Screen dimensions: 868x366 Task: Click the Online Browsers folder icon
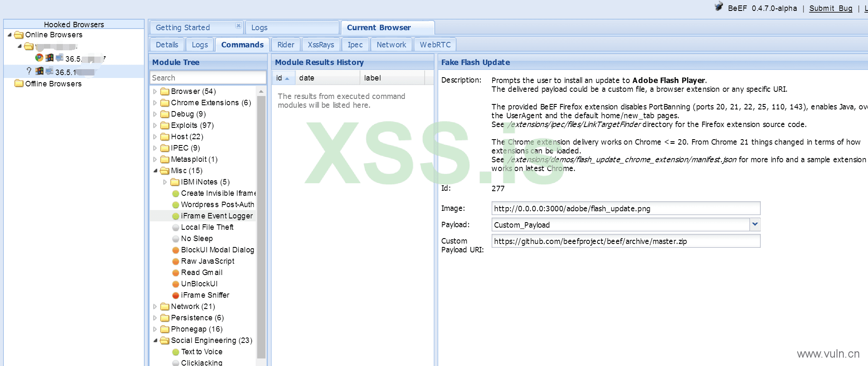click(19, 35)
